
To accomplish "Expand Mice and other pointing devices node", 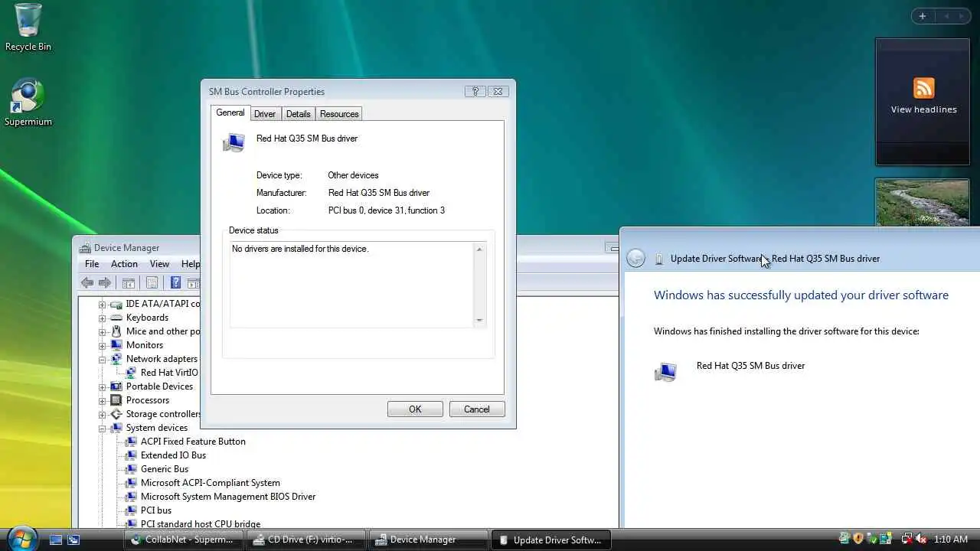I will tap(102, 331).
